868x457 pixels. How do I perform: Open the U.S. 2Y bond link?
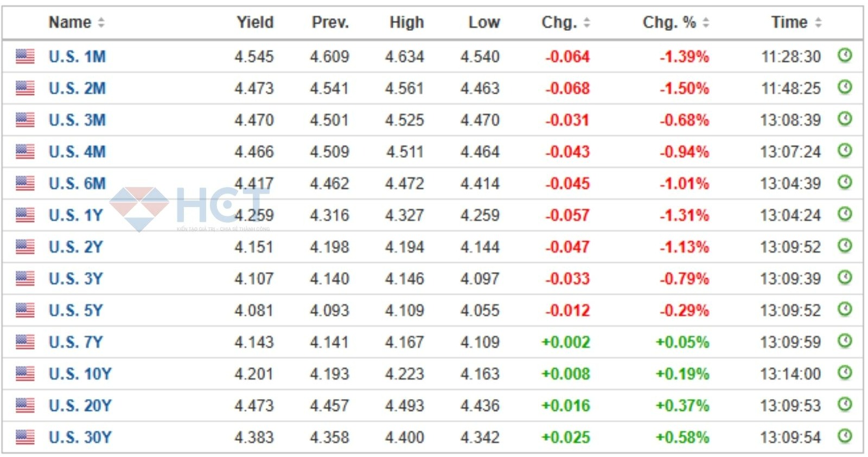coord(75,247)
